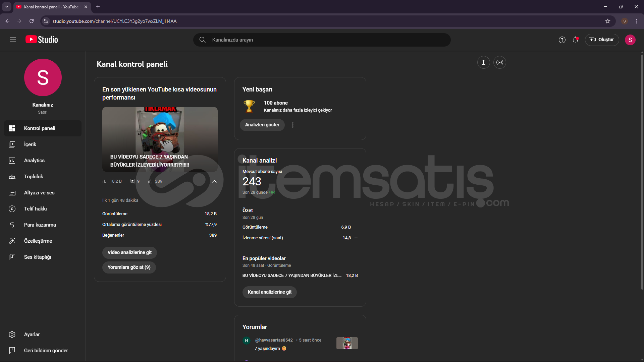
Task: Focus the Kanalınızda arayın search field
Action: pos(322,40)
